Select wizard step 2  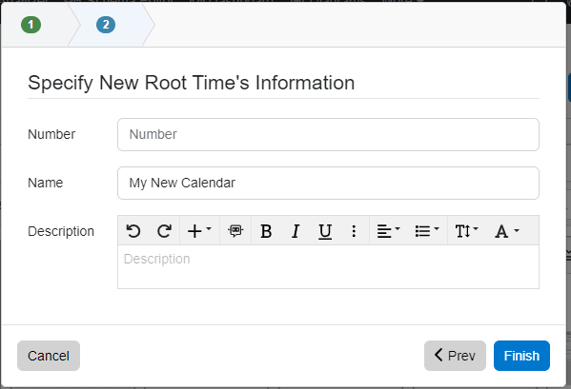pos(106,25)
